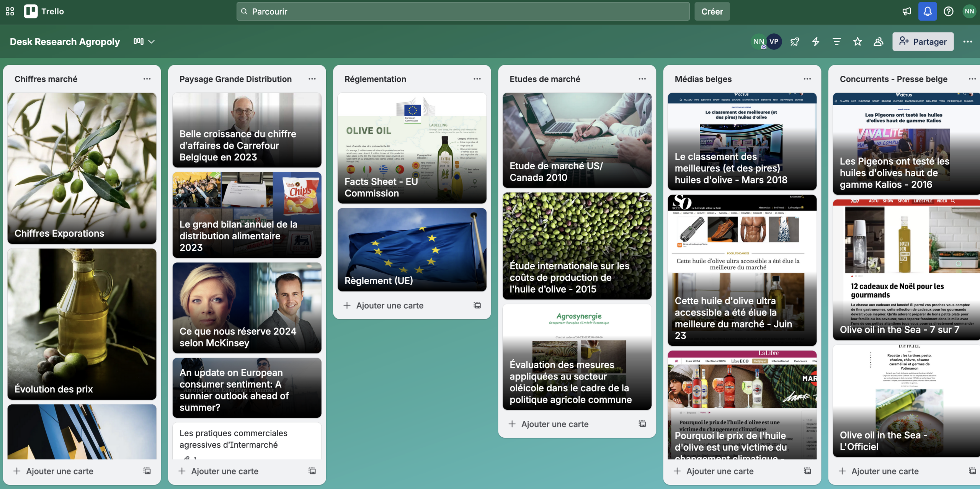The height and width of the screenshot is (489, 980).
Task: Open announcements via the megaphone icon
Action: point(907,11)
